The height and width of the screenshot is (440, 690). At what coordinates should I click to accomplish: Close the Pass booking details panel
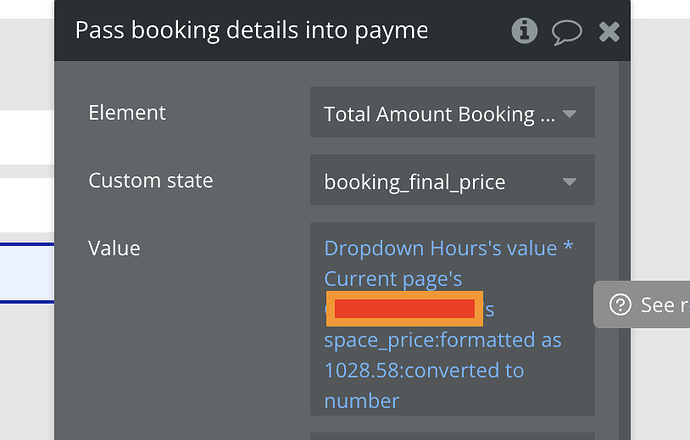pyautogui.click(x=609, y=32)
